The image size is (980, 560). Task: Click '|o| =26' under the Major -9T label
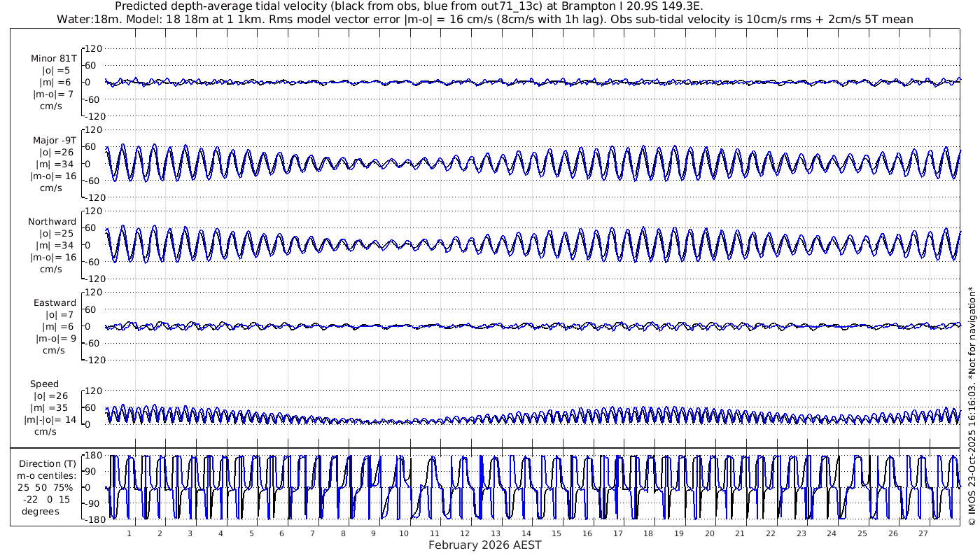(56, 152)
